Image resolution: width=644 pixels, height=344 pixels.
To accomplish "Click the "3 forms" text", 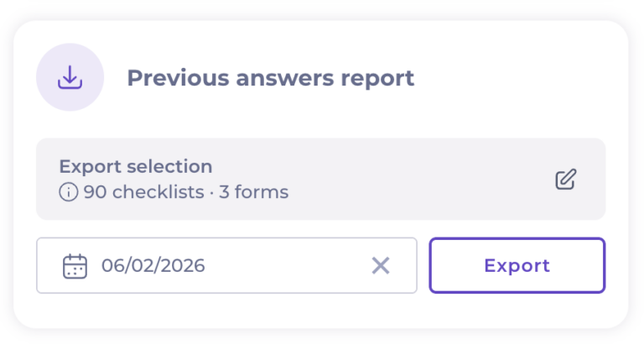I will [254, 192].
